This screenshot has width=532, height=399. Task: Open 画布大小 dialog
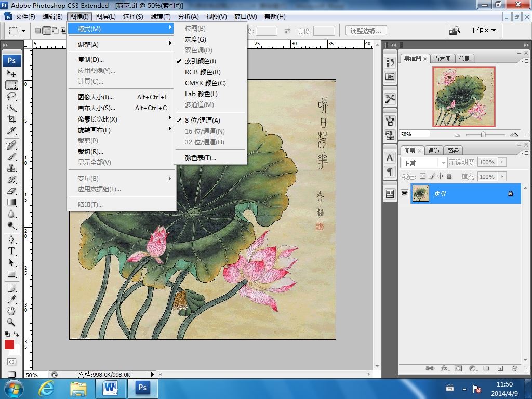tap(122, 108)
